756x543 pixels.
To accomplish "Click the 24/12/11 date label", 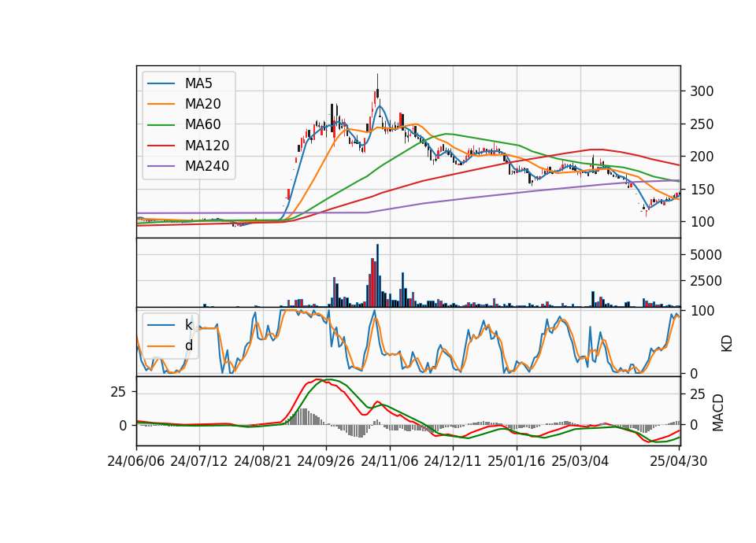I will click(x=453, y=461).
